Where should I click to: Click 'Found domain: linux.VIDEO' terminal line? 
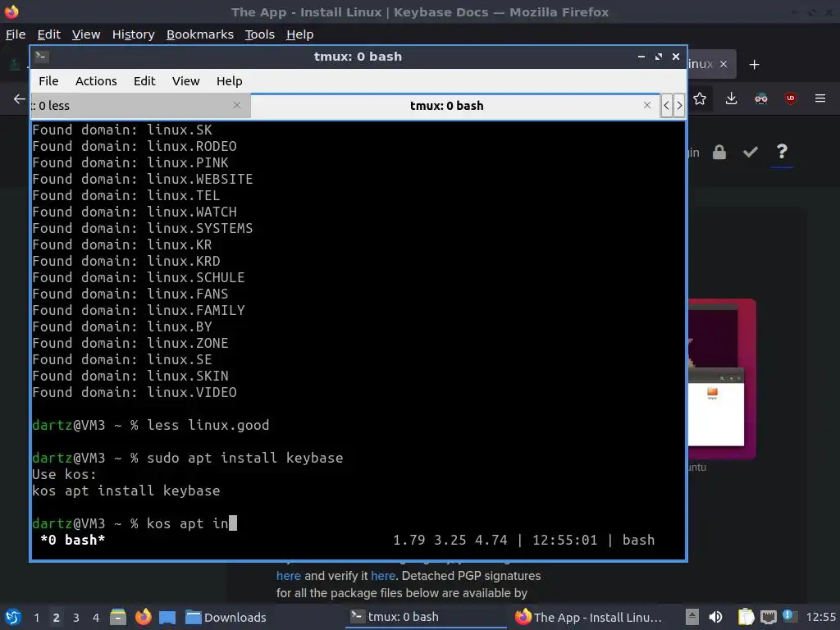pos(135,392)
